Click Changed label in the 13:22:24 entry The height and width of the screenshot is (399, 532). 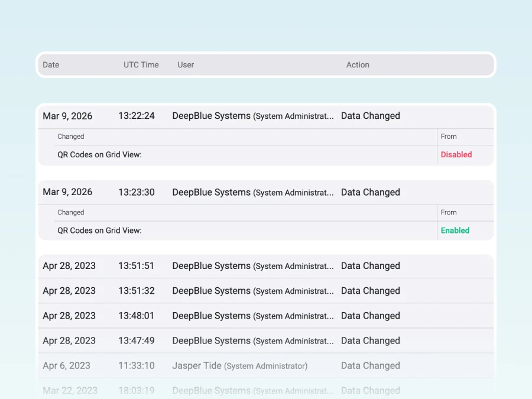70,137
